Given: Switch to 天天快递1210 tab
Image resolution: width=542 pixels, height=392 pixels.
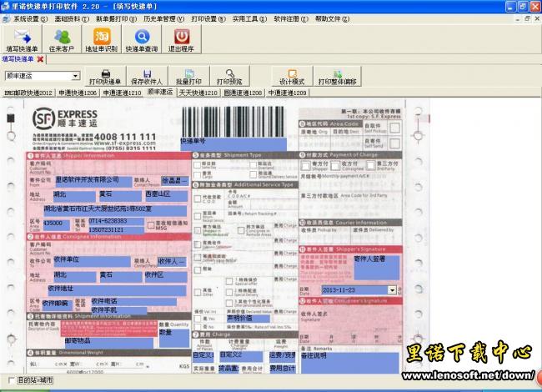Looking at the screenshot, I should coord(198,93).
